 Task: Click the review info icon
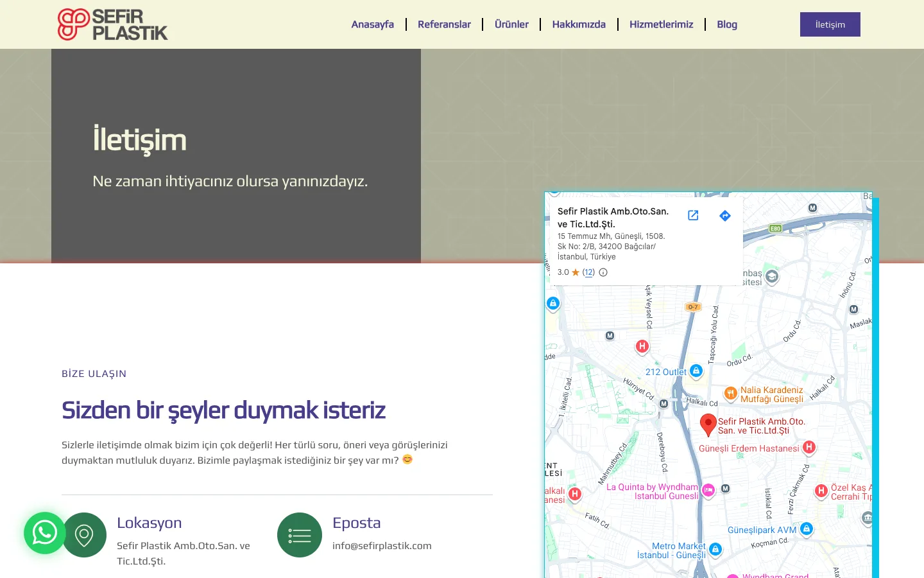[603, 272]
